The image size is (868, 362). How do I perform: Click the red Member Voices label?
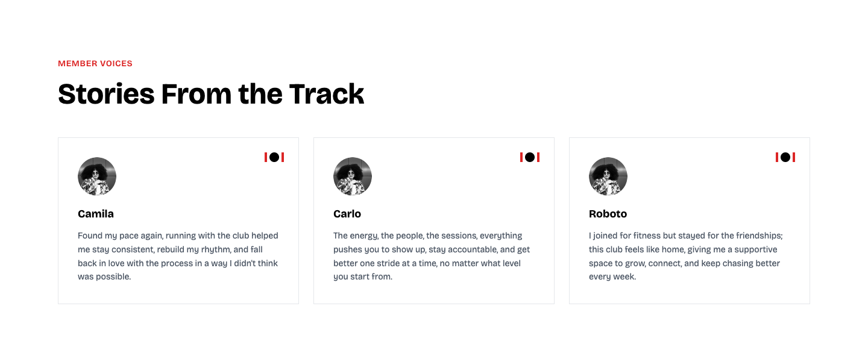tap(95, 63)
